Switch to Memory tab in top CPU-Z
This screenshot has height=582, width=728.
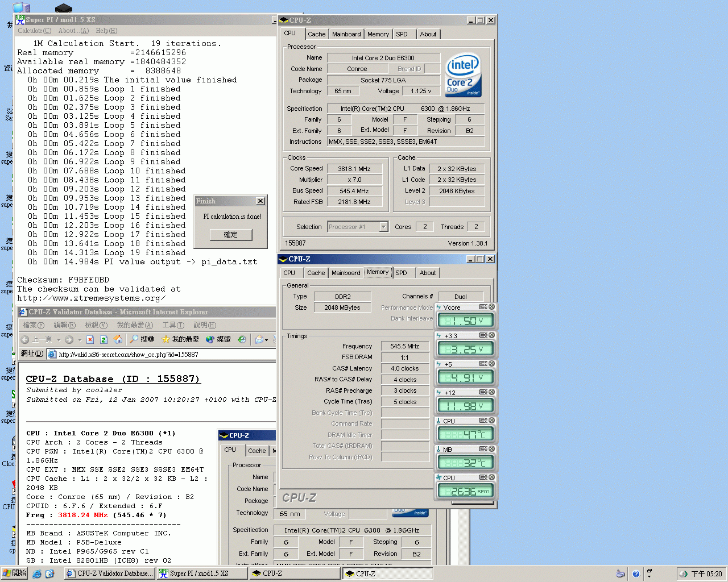pyautogui.click(x=378, y=34)
